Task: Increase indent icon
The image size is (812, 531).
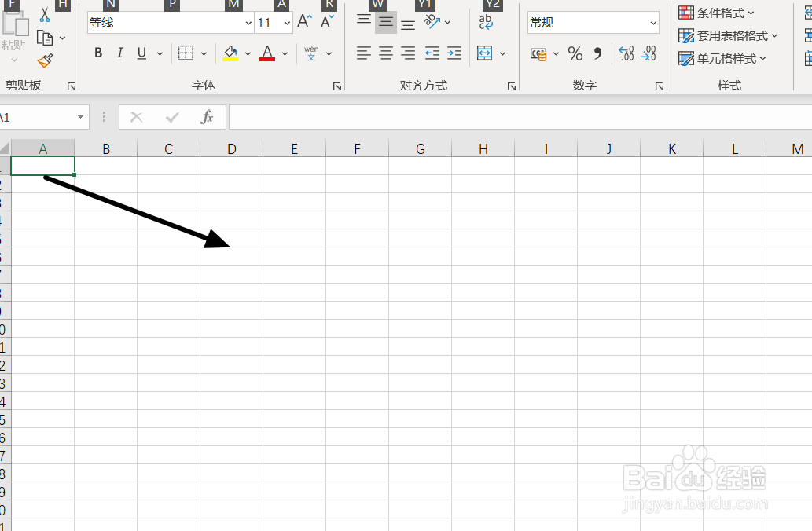Action: (x=454, y=53)
